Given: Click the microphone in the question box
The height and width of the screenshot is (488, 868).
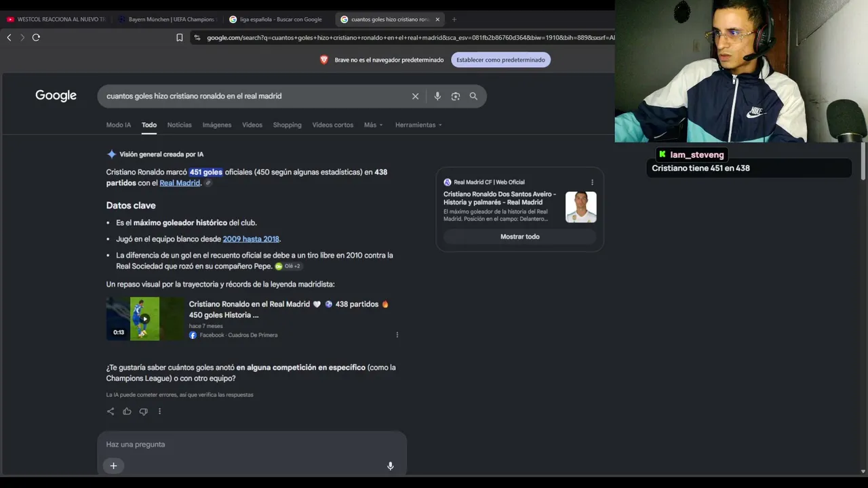Looking at the screenshot, I should [391, 466].
